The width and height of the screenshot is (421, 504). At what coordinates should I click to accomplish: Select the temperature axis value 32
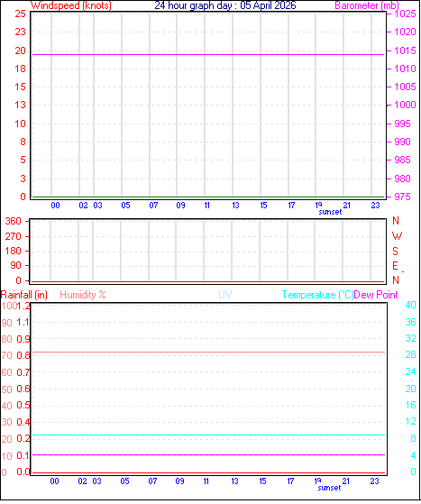click(411, 338)
